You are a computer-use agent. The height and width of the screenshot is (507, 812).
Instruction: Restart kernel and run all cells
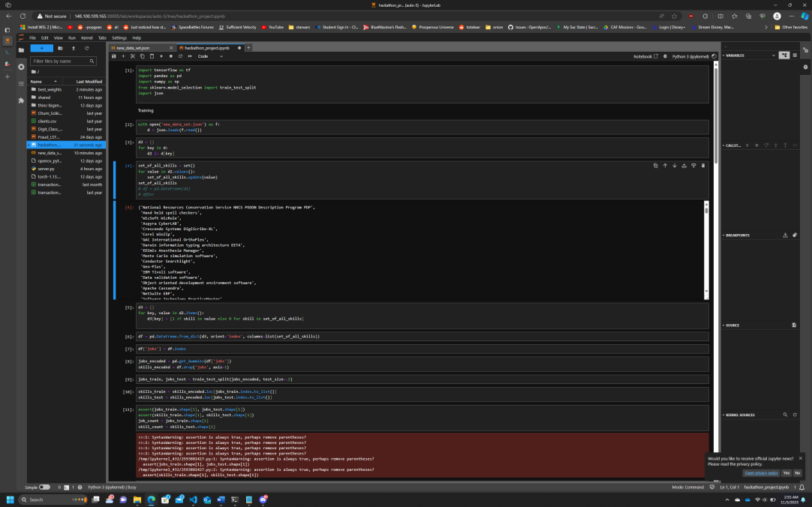point(190,55)
